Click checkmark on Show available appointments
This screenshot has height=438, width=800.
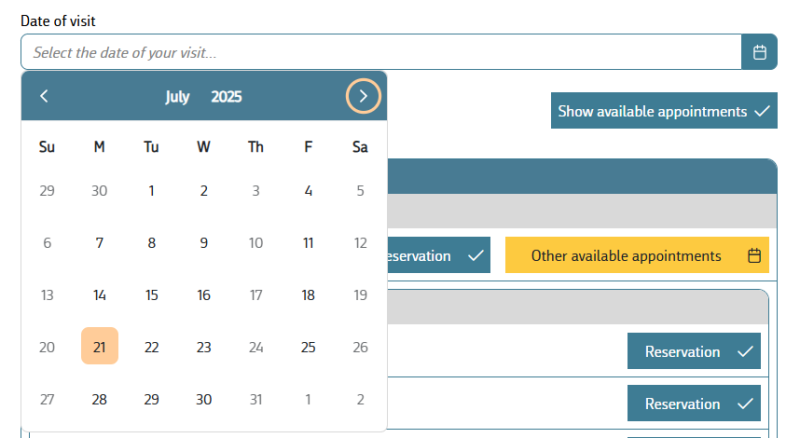(x=762, y=111)
